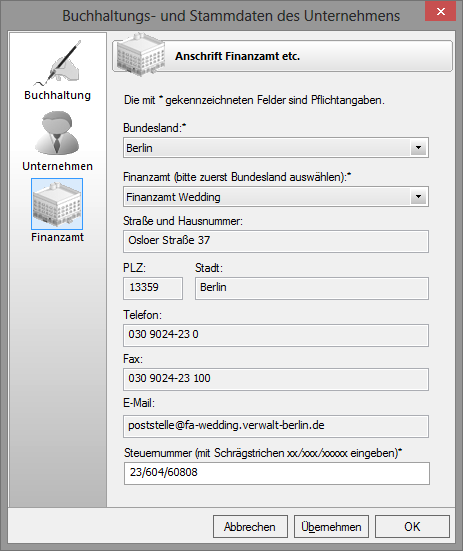This screenshot has width=463, height=551.
Task: Select the Unternehmen person icon
Action: [x=57, y=133]
